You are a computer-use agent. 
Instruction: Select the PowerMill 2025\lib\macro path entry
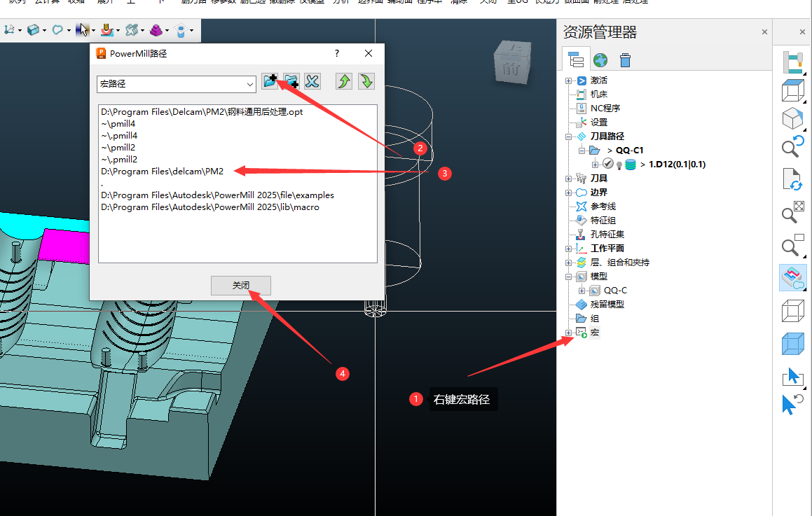pos(210,207)
